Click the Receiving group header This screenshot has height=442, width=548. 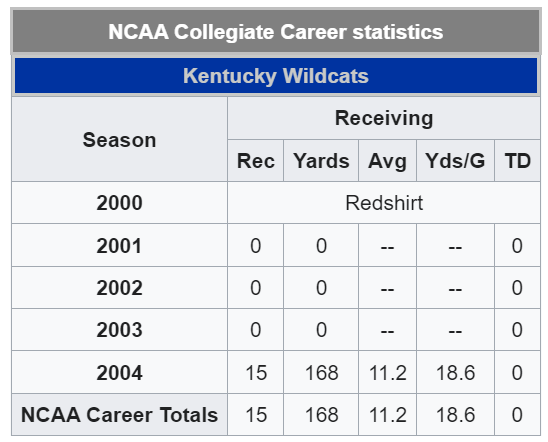point(384,118)
